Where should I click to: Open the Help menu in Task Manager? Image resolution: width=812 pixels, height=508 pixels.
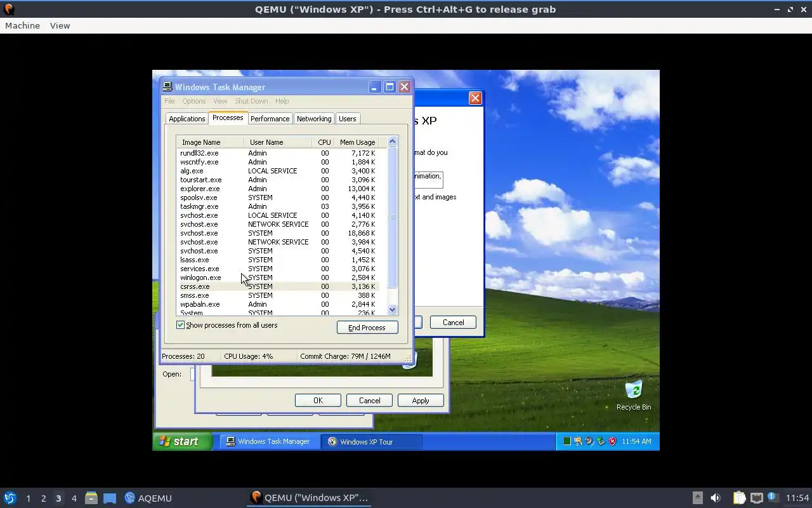coord(282,101)
